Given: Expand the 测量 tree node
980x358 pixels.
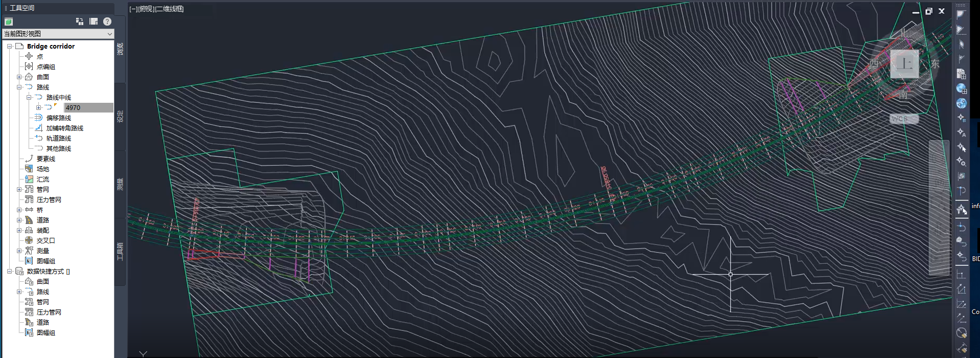Looking at the screenshot, I should (19, 251).
